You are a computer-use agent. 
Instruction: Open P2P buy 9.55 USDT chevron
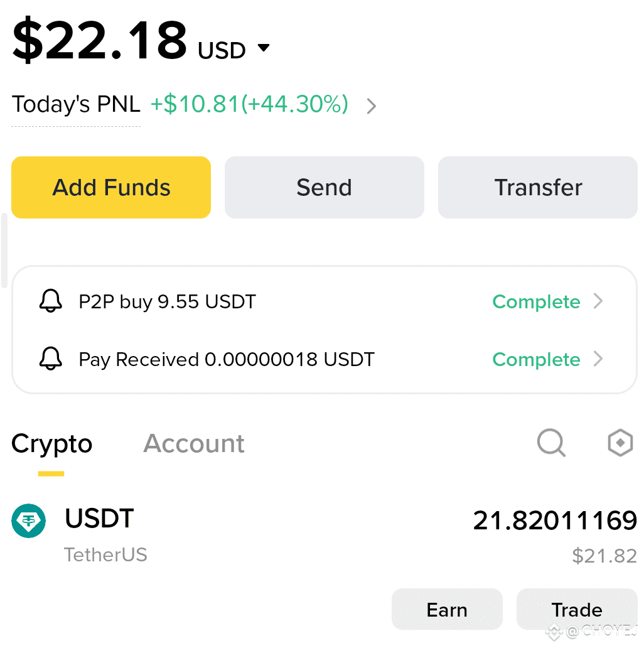(x=598, y=301)
